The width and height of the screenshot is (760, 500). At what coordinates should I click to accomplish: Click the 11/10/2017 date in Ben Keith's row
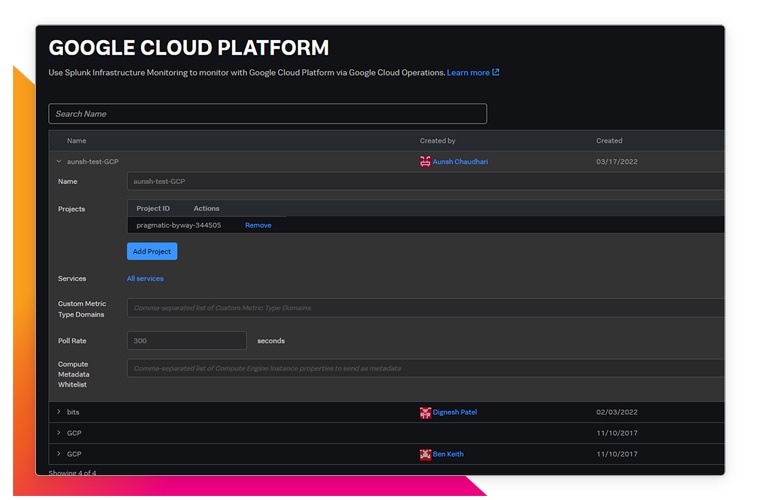point(617,454)
